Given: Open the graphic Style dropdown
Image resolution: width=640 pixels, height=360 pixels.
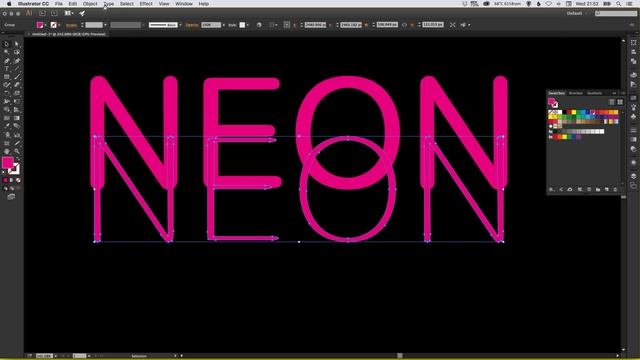Looking at the screenshot, I should pos(248,25).
